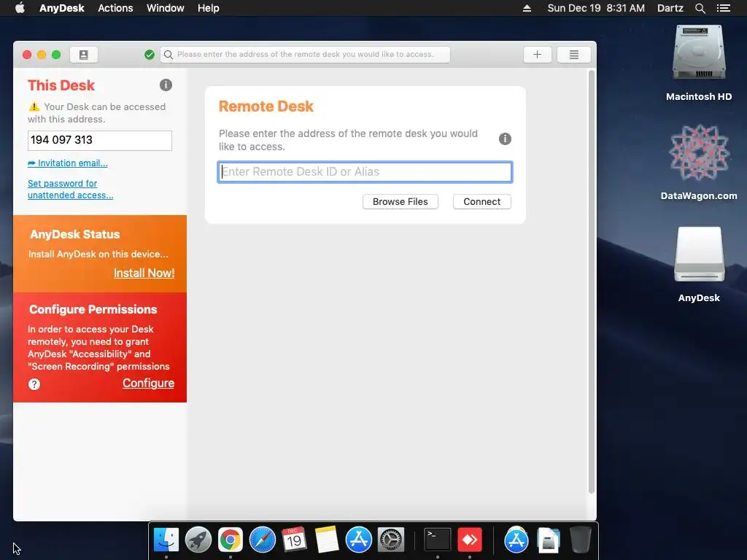Open System Preferences from the Dock
Viewport: 747px width, 560px height.
click(x=391, y=540)
